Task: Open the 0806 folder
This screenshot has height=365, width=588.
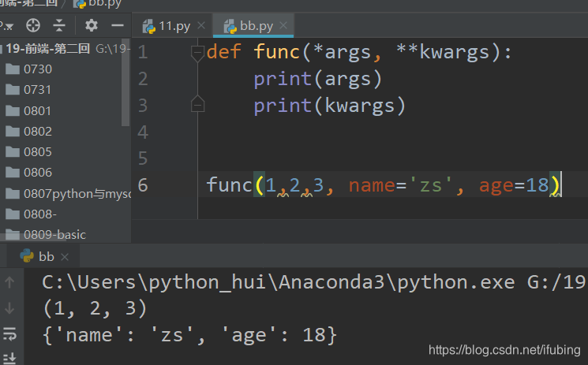Action: click(x=38, y=173)
